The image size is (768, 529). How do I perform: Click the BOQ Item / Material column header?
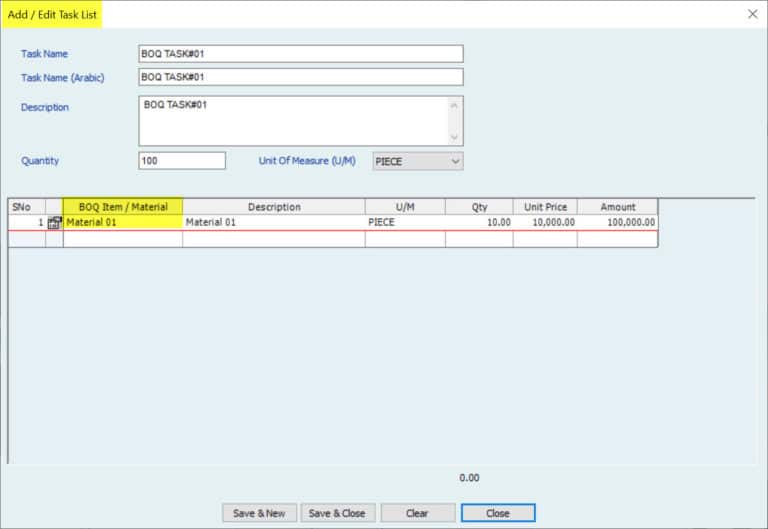pos(122,207)
